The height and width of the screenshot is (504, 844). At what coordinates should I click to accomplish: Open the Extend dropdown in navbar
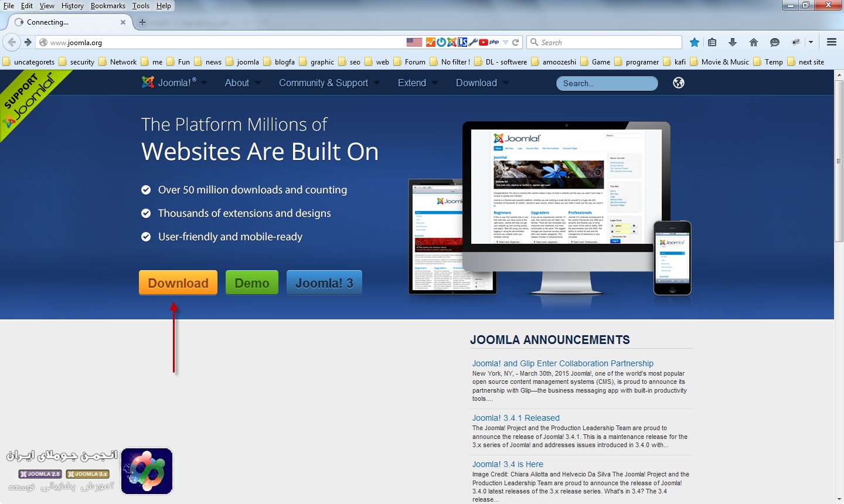point(417,83)
